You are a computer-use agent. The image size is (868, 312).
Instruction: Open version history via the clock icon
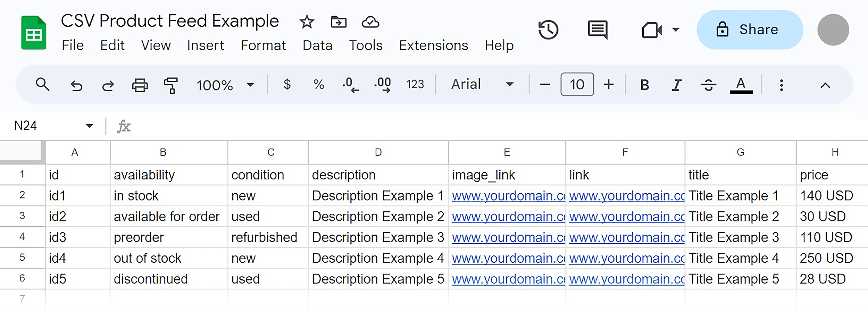coord(548,30)
